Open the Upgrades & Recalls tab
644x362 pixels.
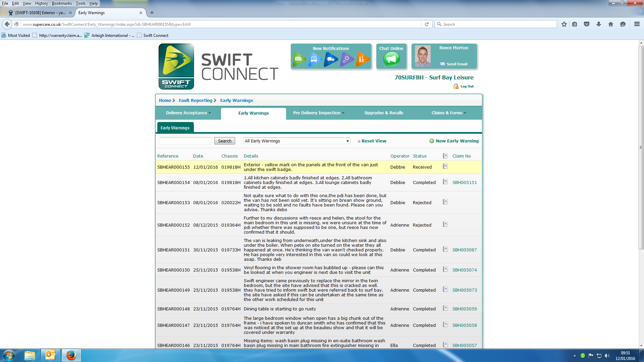(384, 113)
